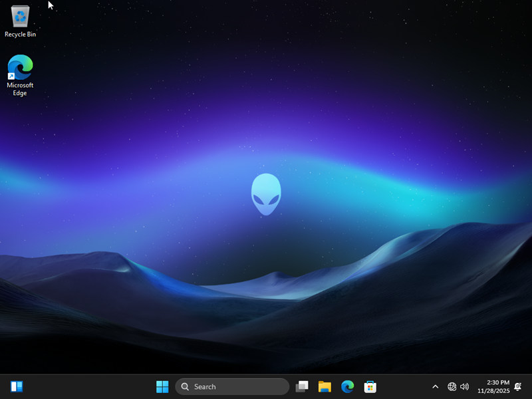Open the Widgets panel

point(16,386)
